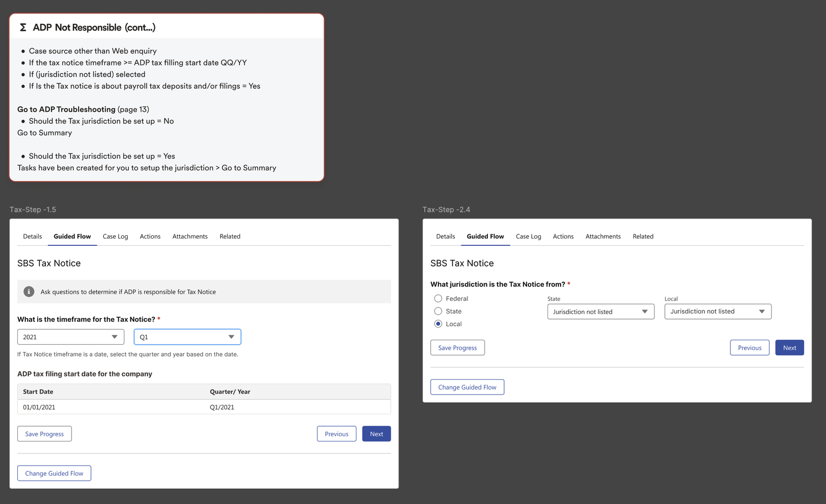Click the sigma icon in ADP Not Responsible card
826x504 pixels.
(23, 27)
